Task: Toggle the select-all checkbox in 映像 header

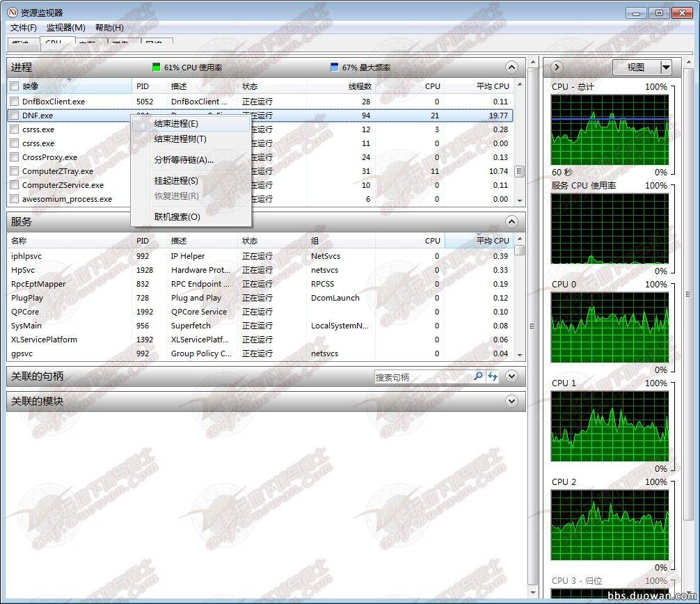Action: pyautogui.click(x=14, y=86)
